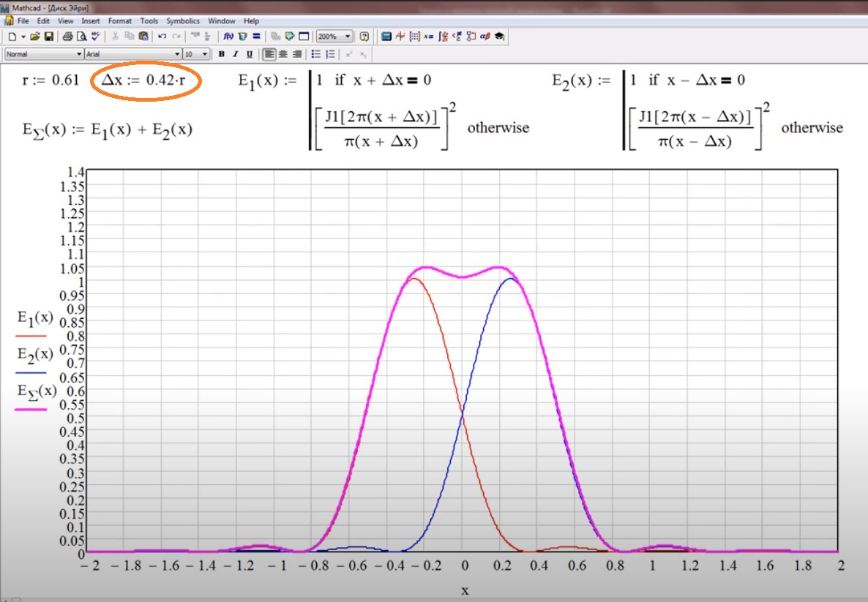Select the r := 0.61 definition
The height and width of the screenshot is (602, 868).
pyautogui.click(x=51, y=80)
